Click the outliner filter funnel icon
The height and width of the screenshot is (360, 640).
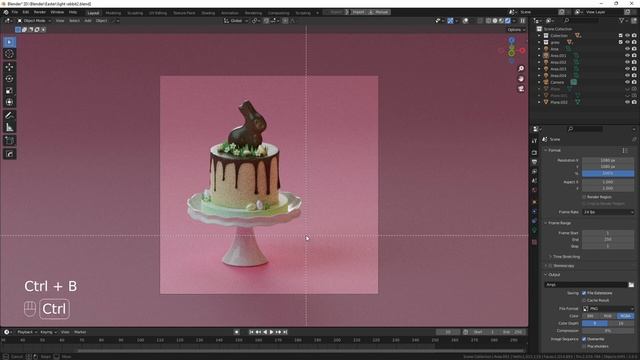(x=622, y=20)
